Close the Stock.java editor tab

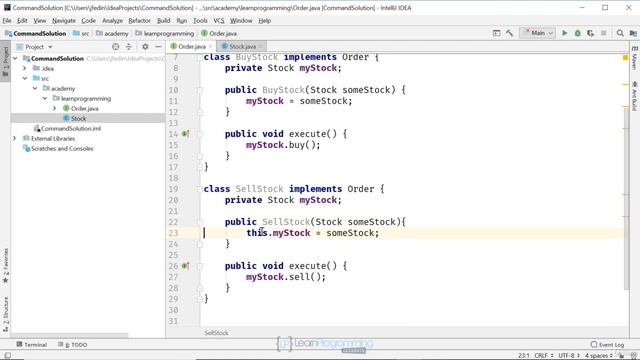(261, 47)
